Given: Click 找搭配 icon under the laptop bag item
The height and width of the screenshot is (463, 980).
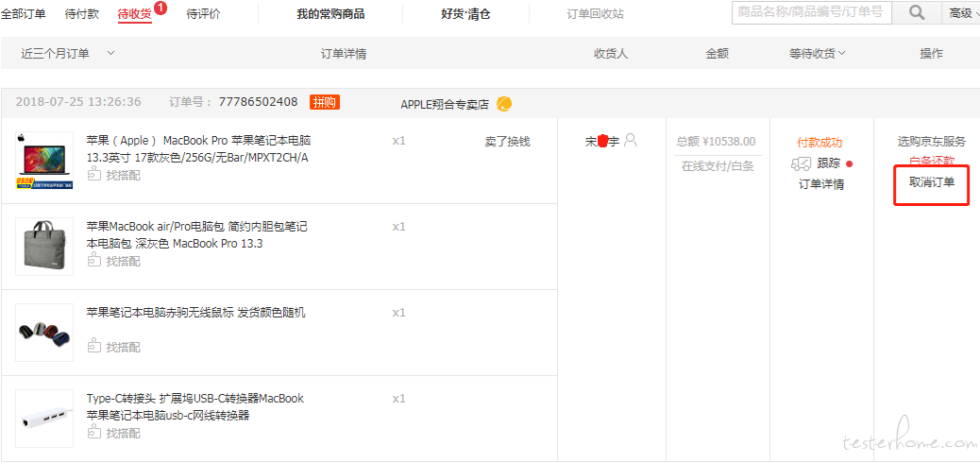Looking at the screenshot, I should pos(93,261).
